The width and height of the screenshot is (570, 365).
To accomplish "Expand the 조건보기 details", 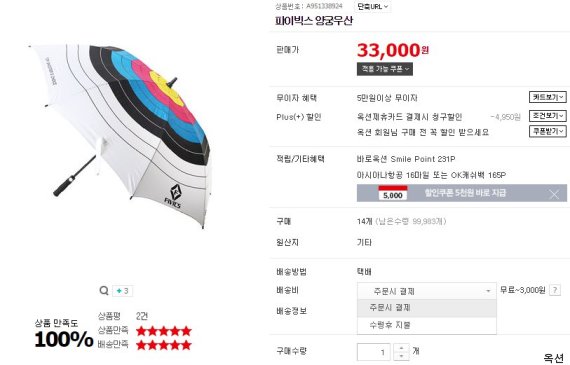I will coord(547,116).
